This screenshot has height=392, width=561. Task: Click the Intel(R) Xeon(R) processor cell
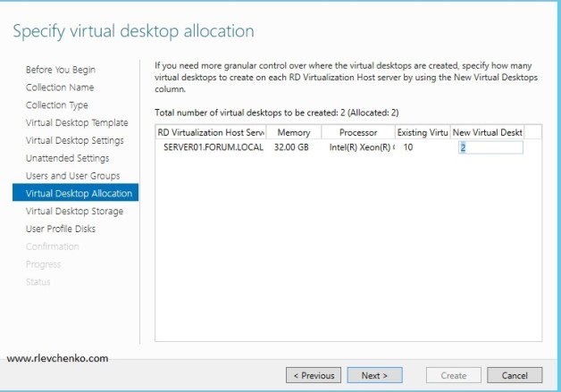point(362,147)
